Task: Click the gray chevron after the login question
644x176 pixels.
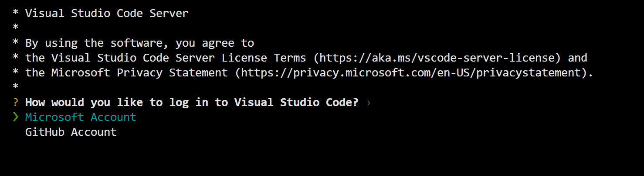Action: (369, 103)
